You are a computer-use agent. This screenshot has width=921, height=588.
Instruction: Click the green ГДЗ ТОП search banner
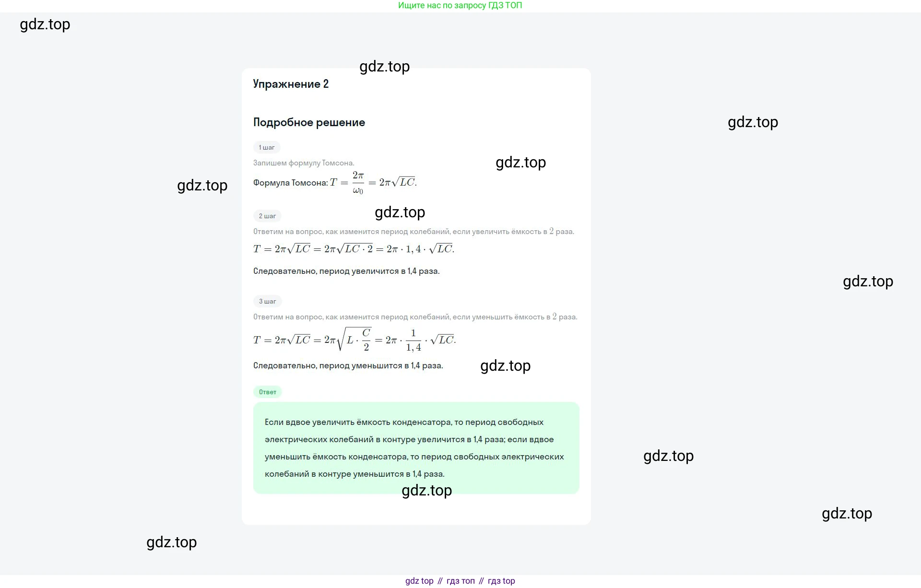click(460, 5)
